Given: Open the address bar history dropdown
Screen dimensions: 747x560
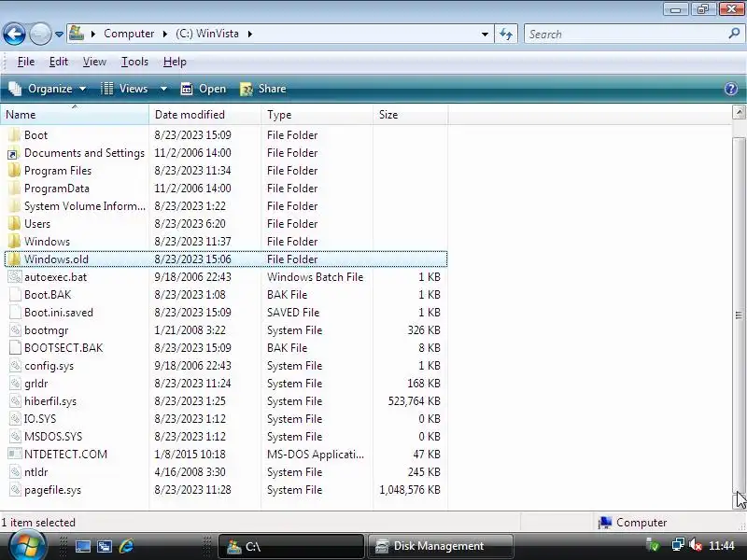Looking at the screenshot, I should (x=485, y=35).
